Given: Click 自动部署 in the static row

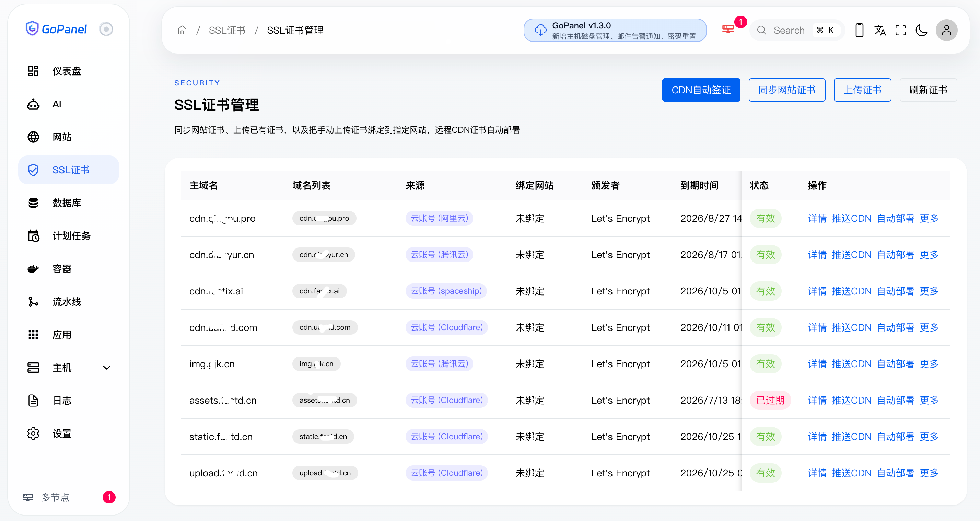Looking at the screenshot, I should 896,437.
